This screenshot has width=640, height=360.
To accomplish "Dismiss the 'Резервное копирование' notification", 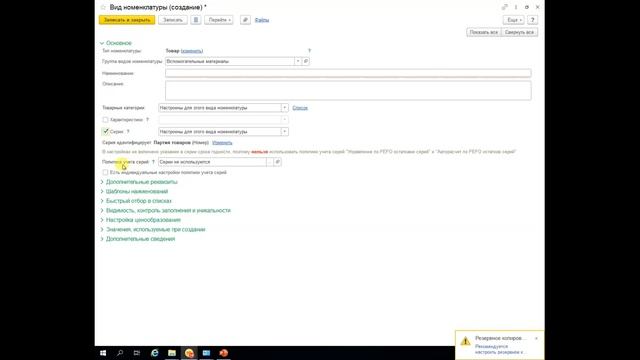I will point(536,338).
